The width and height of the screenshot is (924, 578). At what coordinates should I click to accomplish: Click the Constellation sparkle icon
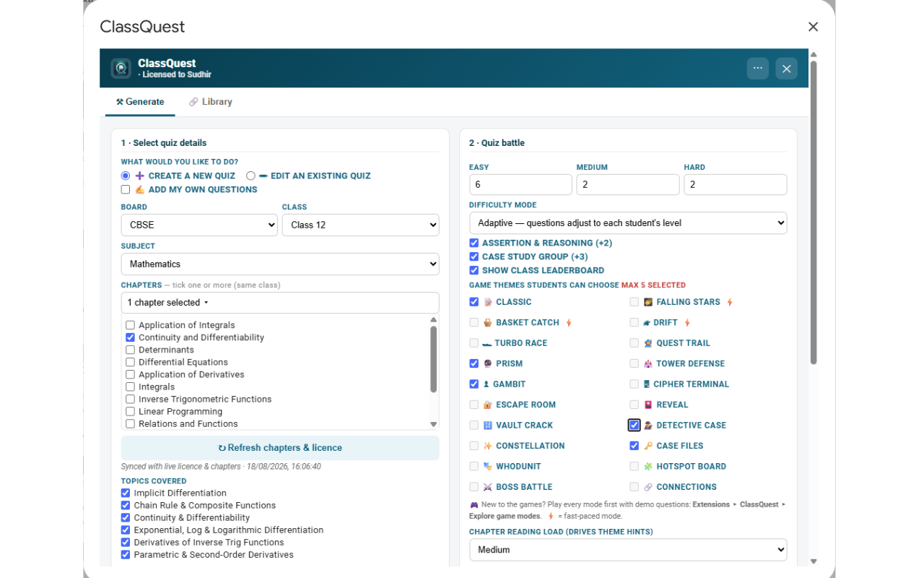pos(488,446)
